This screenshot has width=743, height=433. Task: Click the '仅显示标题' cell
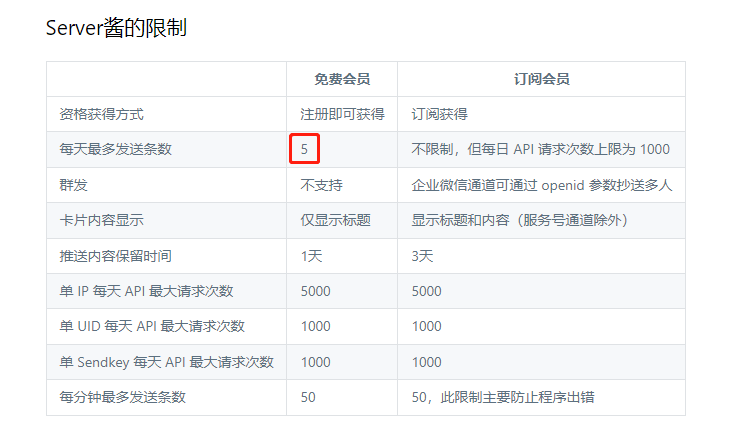pos(335,220)
